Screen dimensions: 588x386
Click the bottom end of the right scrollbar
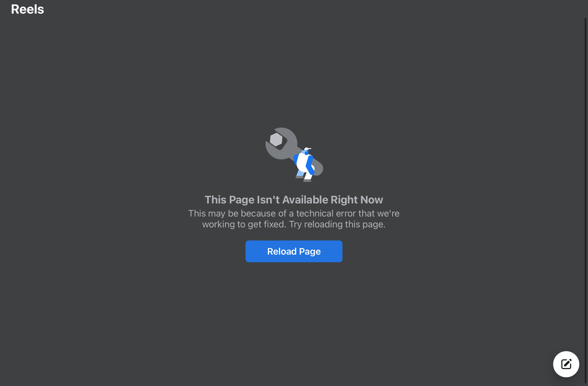586,382
